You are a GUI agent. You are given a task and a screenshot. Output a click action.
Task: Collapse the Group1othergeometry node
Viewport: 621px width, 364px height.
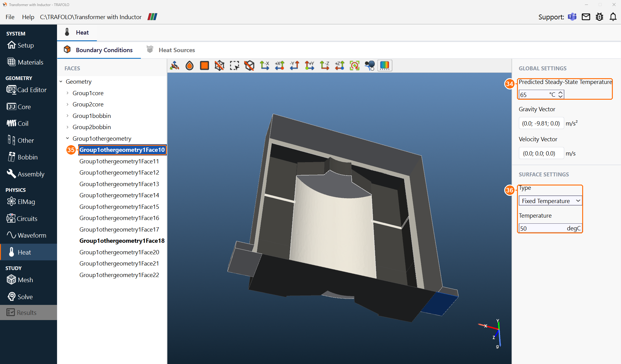pos(68,139)
